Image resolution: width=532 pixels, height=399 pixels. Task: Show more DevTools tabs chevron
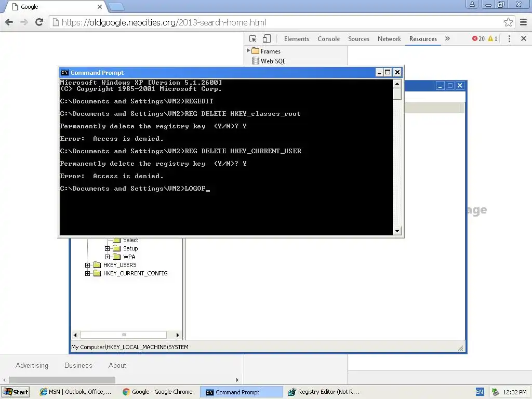click(x=447, y=38)
